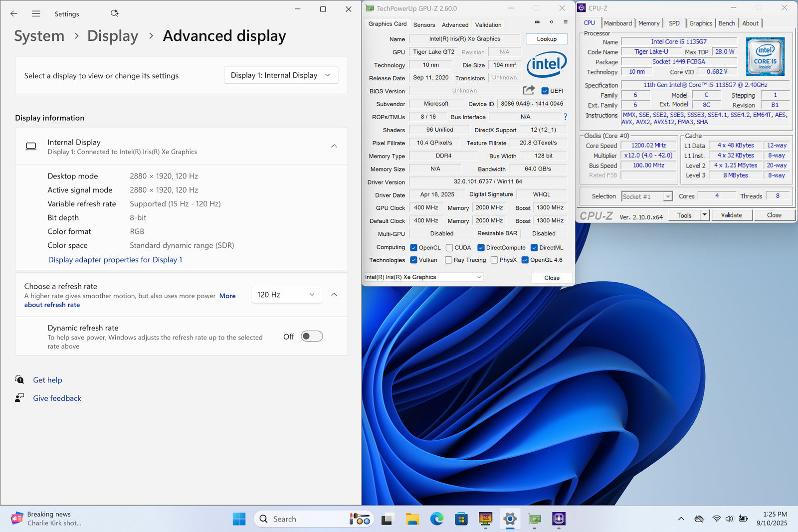798x532 pixels.
Task: Switch to CPU-Z app in taskbar
Action: (x=559, y=519)
